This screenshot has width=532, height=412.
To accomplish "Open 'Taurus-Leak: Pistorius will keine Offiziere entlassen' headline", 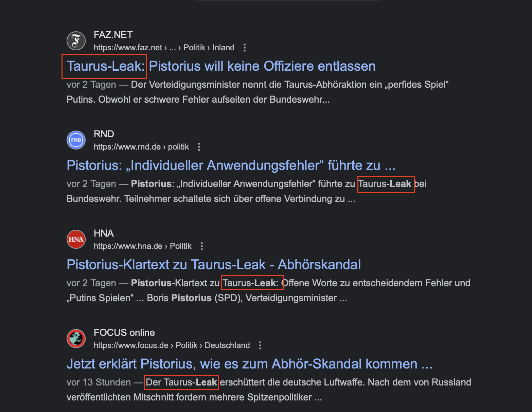I will [221, 66].
